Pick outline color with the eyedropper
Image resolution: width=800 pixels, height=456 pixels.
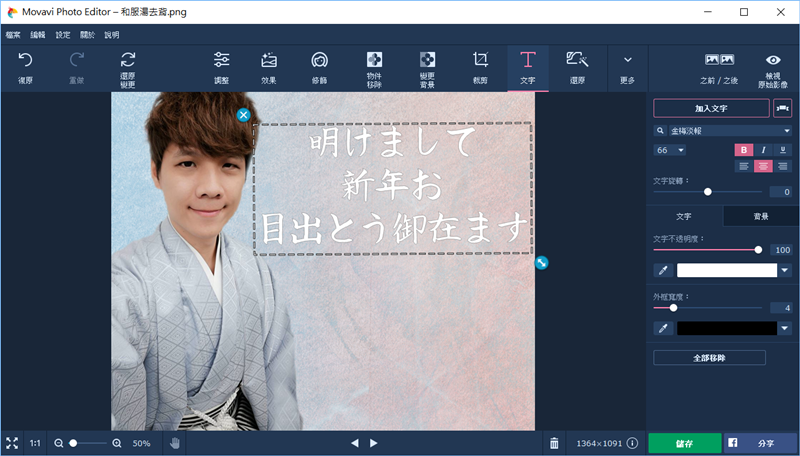pos(663,328)
